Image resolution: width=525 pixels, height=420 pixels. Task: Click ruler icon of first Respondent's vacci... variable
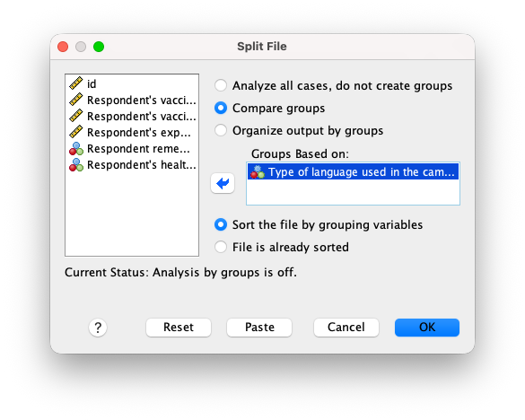click(x=76, y=100)
